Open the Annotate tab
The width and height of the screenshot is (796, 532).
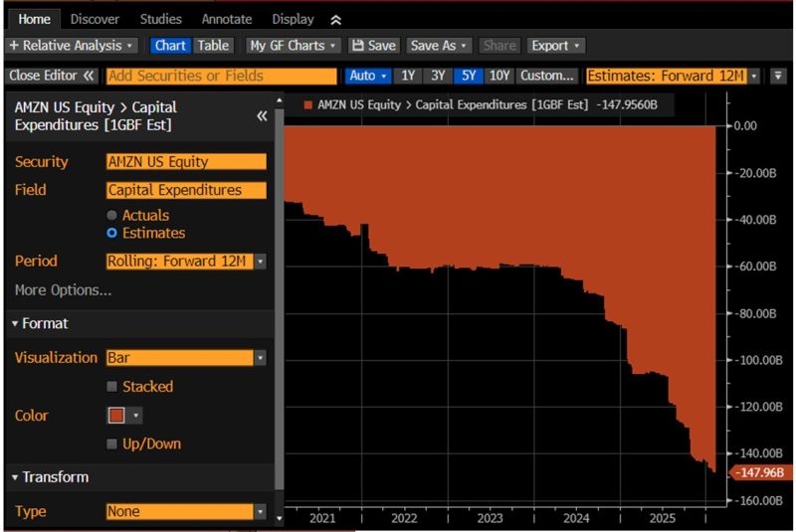click(x=227, y=19)
